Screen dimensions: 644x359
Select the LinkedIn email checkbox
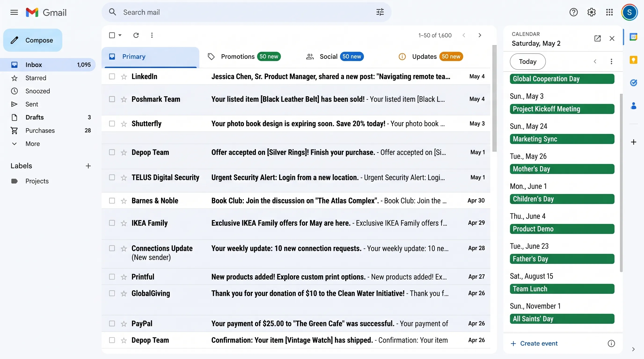click(112, 76)
